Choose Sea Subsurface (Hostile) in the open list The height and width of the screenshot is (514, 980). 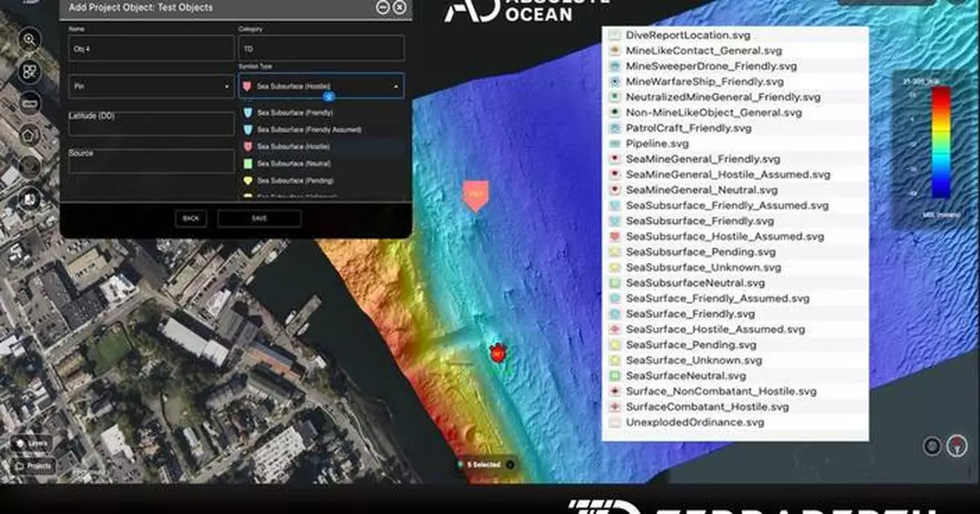tap(321, 146)
